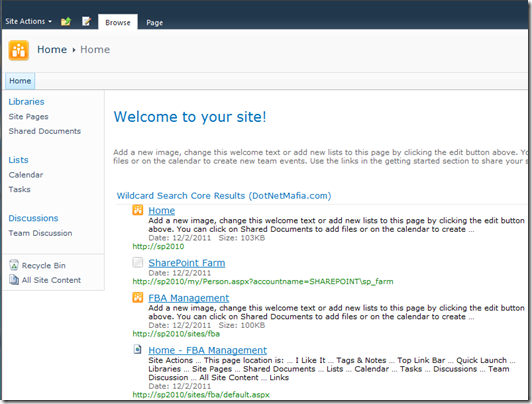Open the Recycle Bin link
The height and width of the screenshot is (404, 532).
[44, 266]
